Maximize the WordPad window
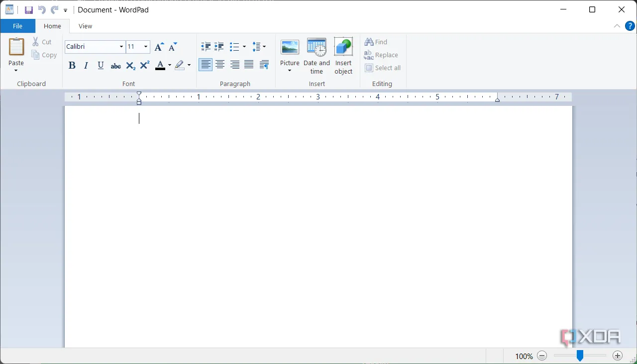Screen dimensions: 637x364 point(592,10)
